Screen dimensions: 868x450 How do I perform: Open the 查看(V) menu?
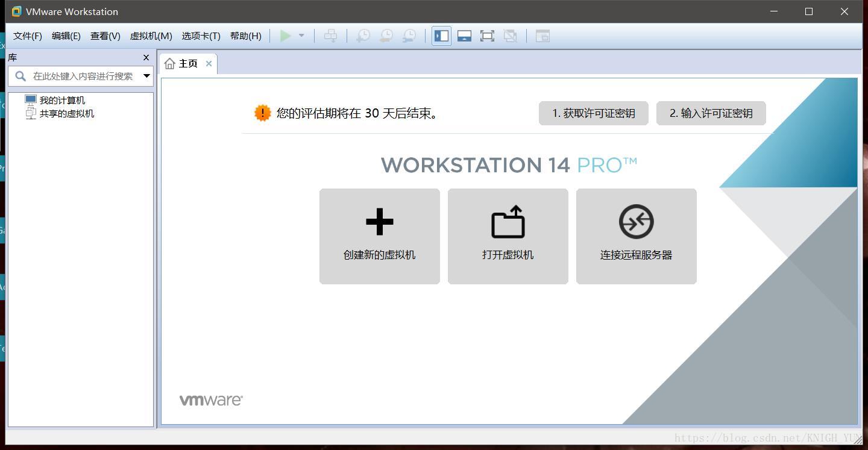tap(105, 36)
